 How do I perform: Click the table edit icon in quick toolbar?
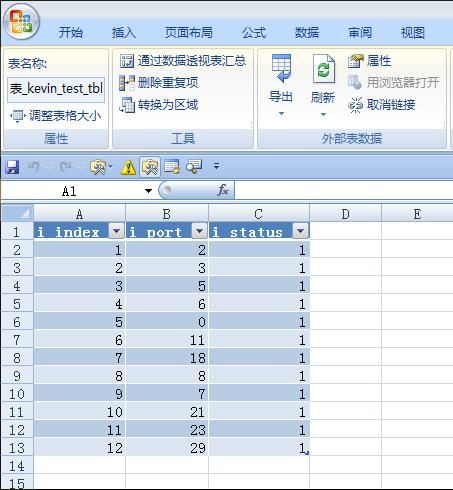click(x=172, y=167)
